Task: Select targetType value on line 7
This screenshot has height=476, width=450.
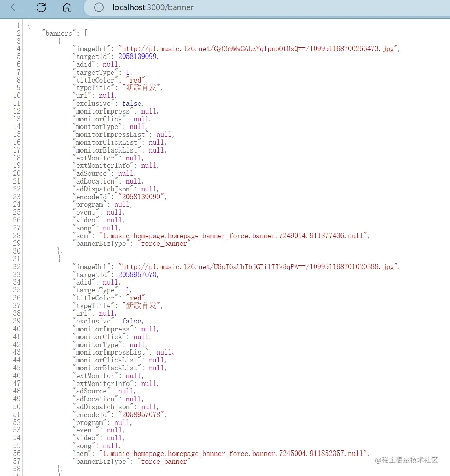Action: [128, 72]
